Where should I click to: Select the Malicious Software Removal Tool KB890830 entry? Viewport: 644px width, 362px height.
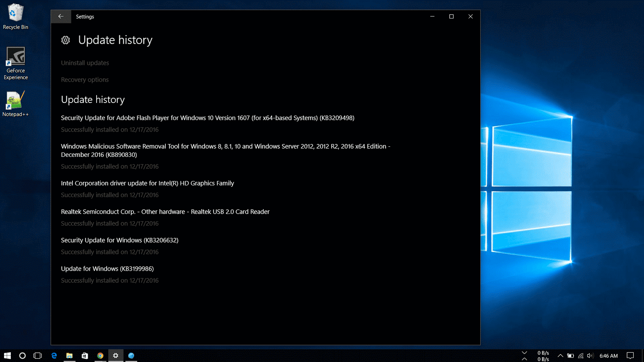point(226,150)
